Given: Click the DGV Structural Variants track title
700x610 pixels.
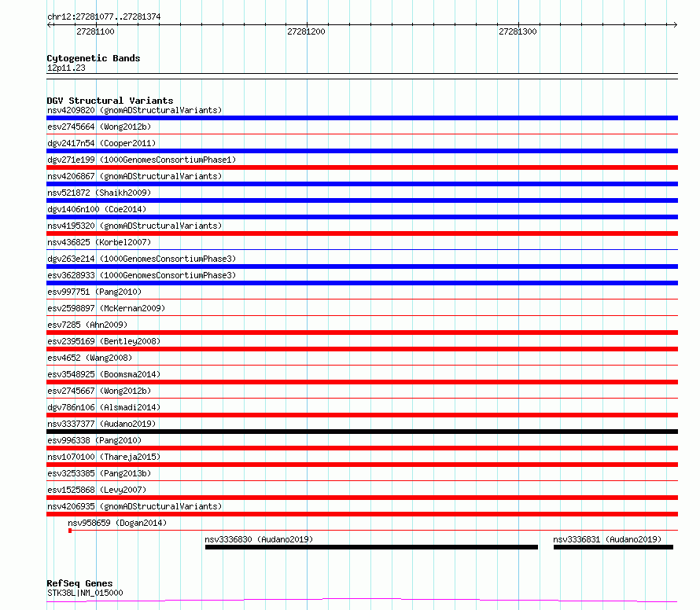Looking at the screenshot, I should coord(110,101).
